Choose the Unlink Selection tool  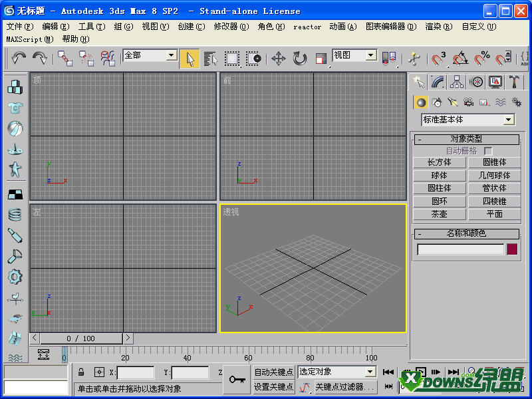pos(86,59)
